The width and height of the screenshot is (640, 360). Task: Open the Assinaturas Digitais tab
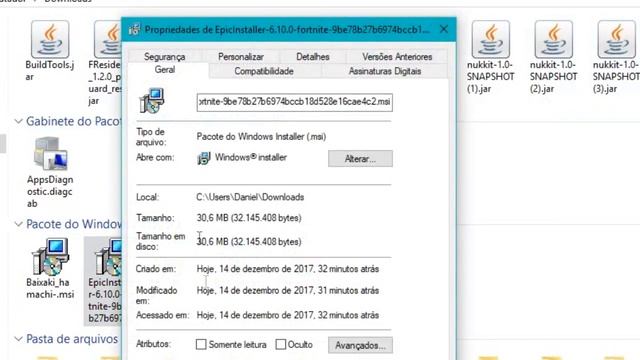click(x=384, y=71)
